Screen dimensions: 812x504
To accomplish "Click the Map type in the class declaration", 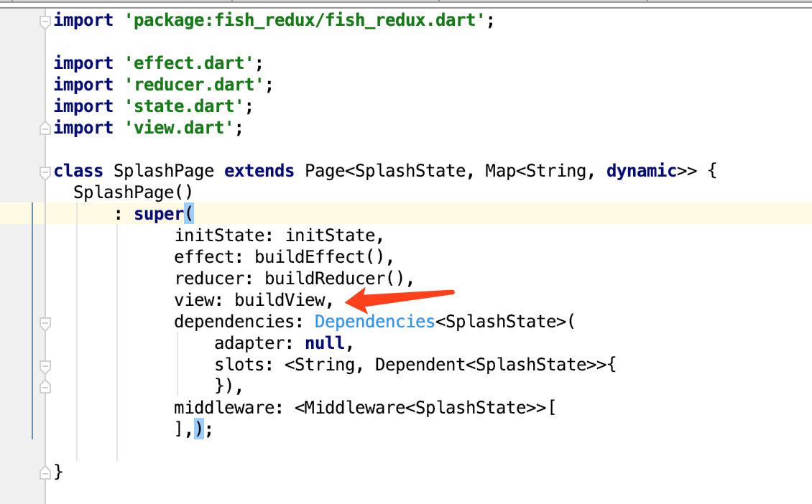I will (x=500, y=171).
